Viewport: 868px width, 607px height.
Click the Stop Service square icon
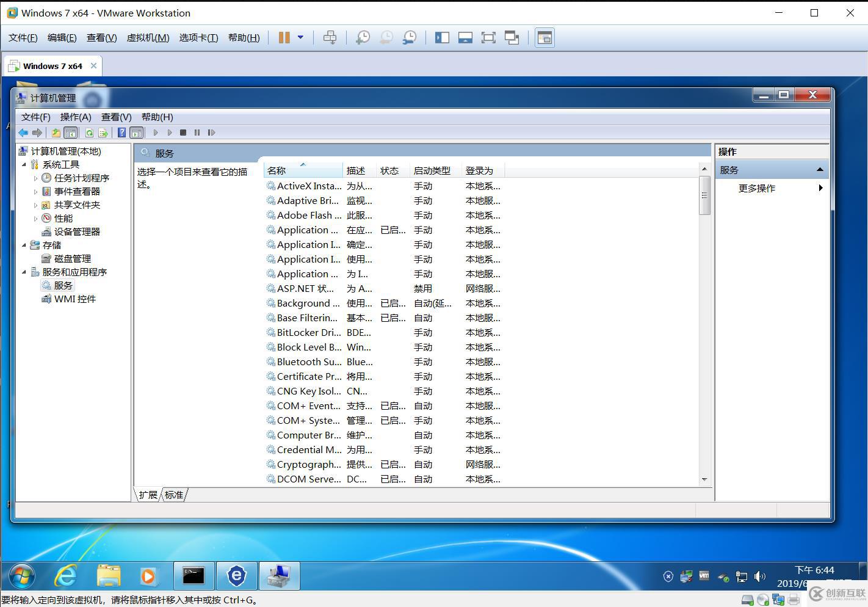point(183,133)
